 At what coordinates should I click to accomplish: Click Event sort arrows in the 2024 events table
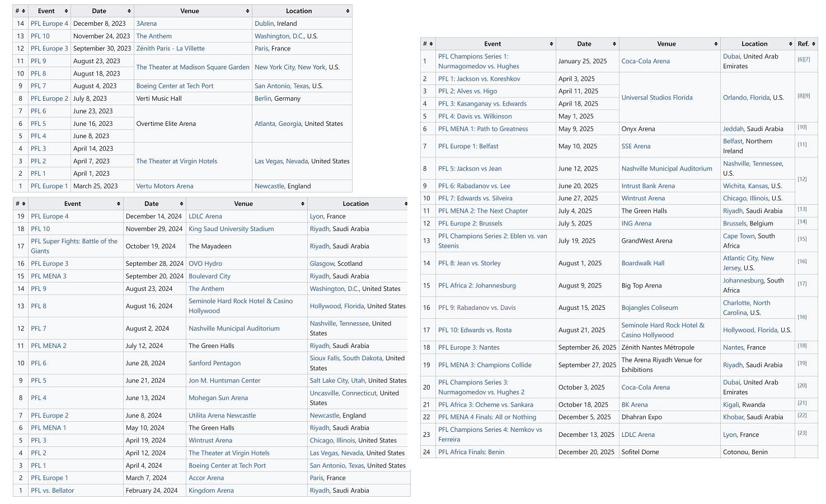(119, 204)
